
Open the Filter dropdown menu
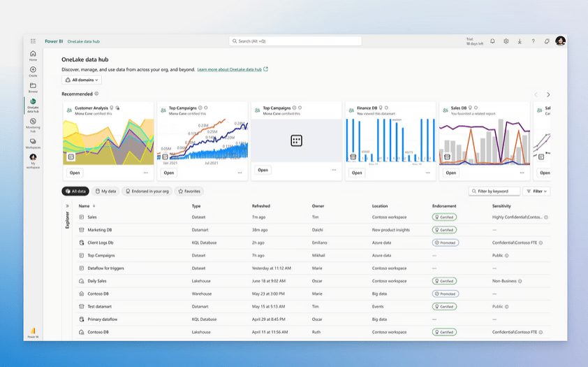pyautogui.click(x=536, y=191)
